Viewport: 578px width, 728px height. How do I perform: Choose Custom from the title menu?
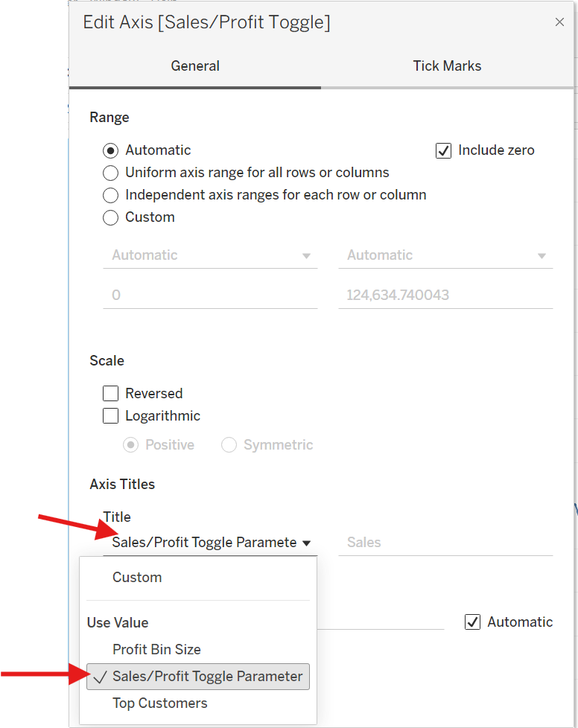tap(137, 578)
